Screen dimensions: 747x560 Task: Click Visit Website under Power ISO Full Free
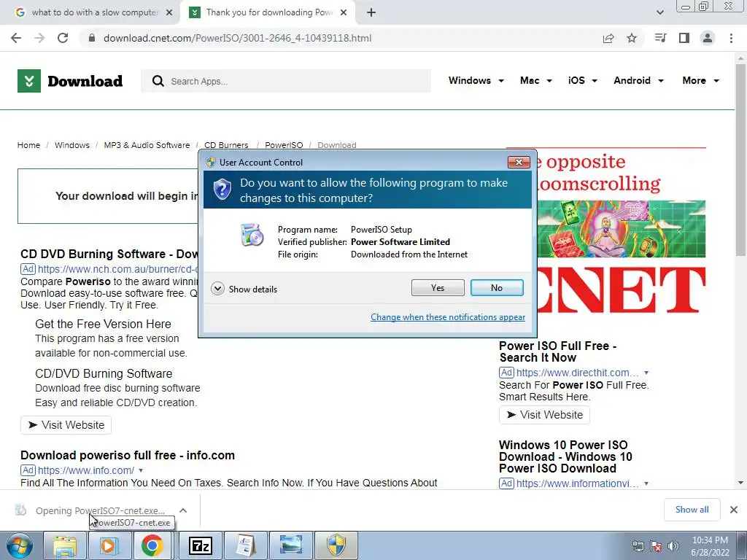[x=544, y=415]
